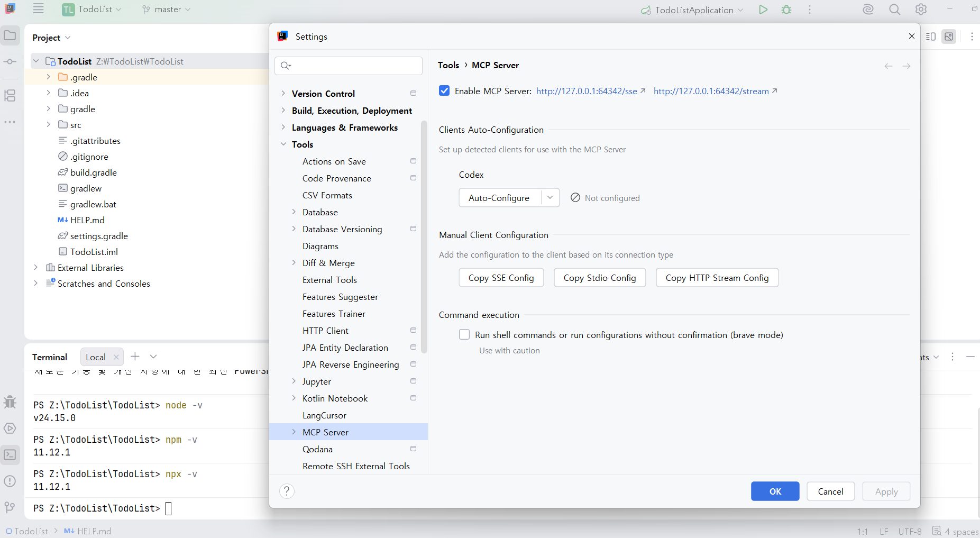Open IDE settings gear icon

point(921,10)
